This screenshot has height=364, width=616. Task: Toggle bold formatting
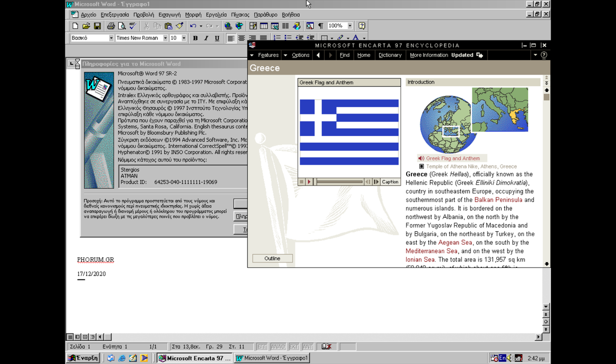click(196, 38)
